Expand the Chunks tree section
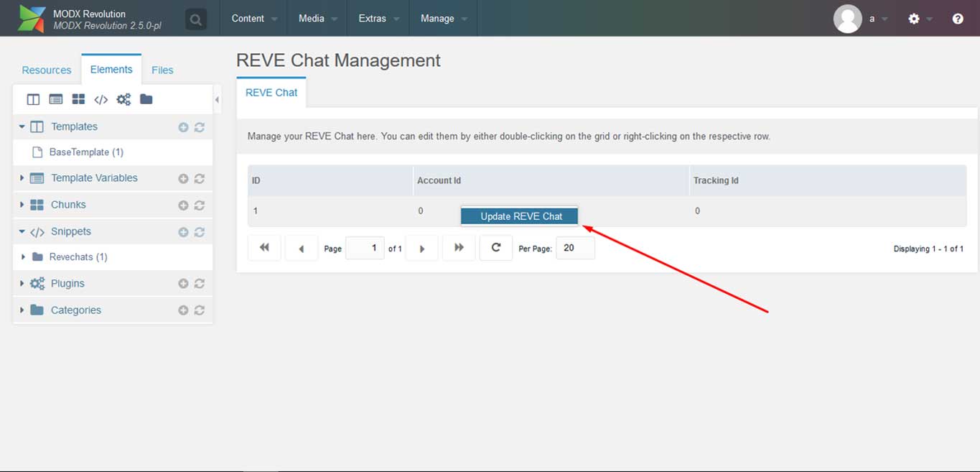The image size is (980, 472). tap(22, 205)
